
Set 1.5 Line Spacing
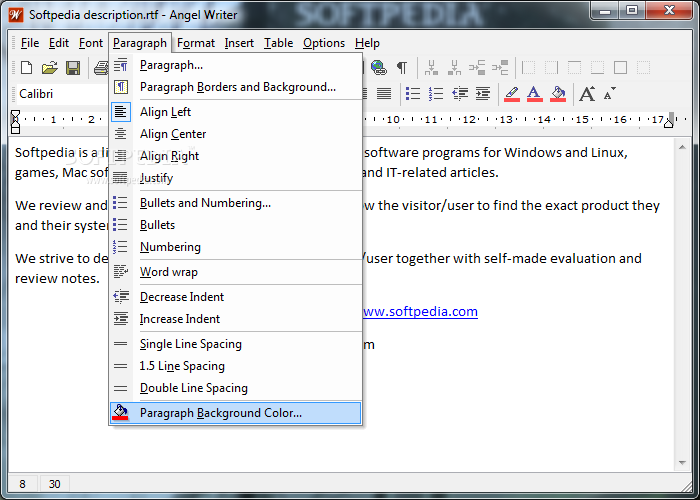point(236,366)
